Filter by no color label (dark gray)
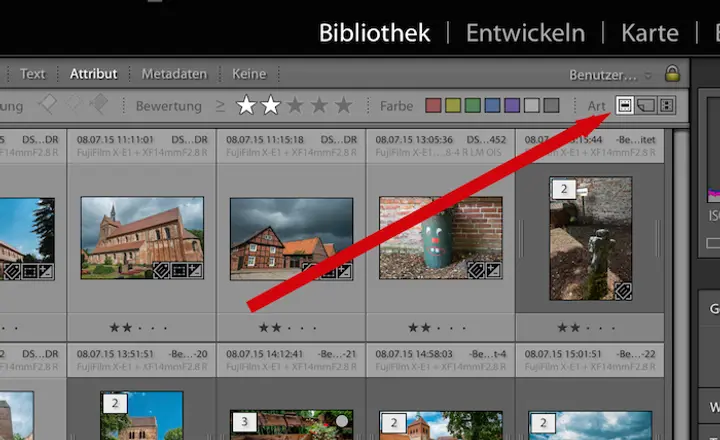The image size is (720, 440). point(551,105)
